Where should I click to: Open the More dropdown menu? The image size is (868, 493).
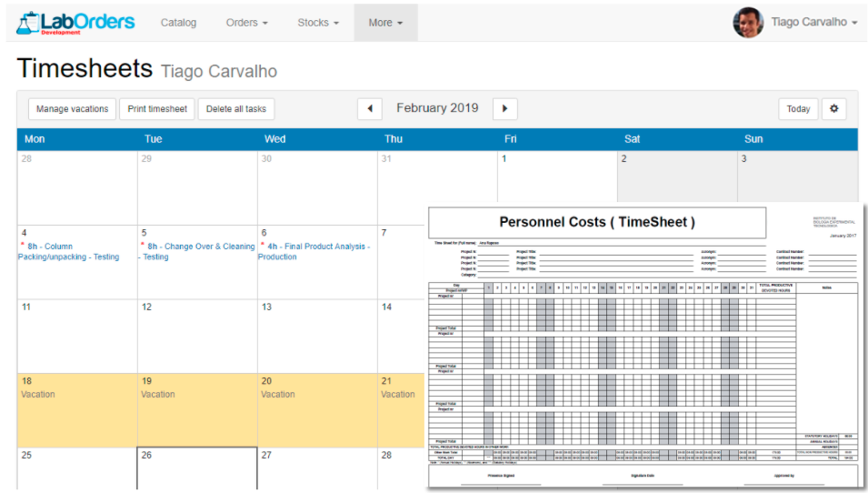click(x=385, y=23)
